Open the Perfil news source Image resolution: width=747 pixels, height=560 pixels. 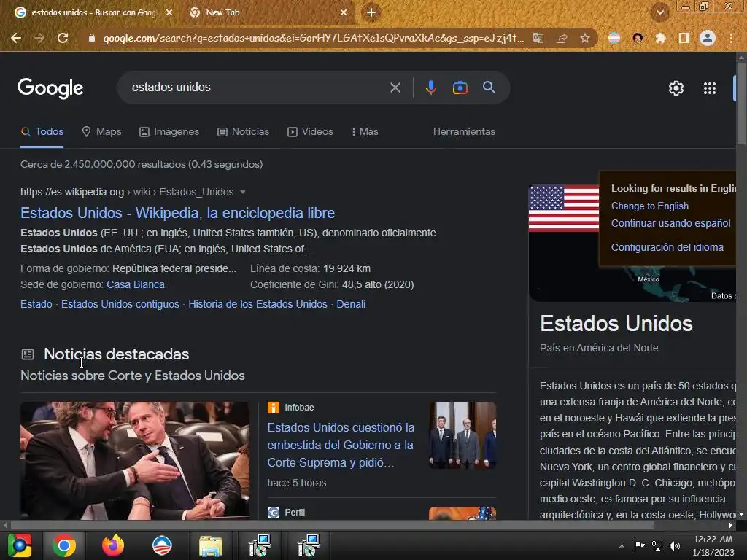click(287, 513)
